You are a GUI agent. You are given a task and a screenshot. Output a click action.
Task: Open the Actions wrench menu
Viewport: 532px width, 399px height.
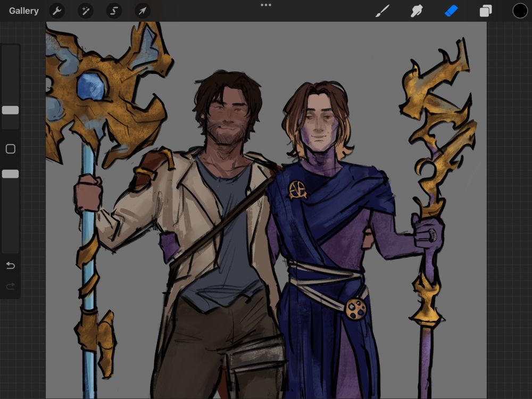[x=57, y=11]
